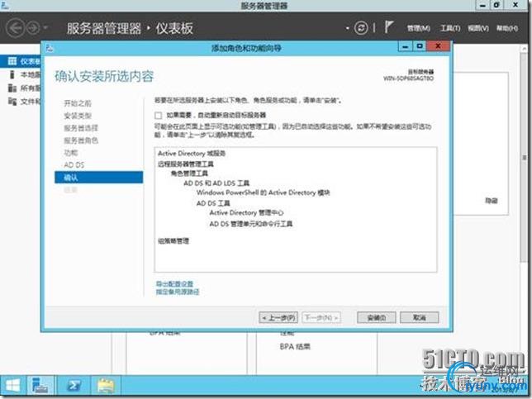Go to 服务器选择 wizard step
This screenshot has width=532, height=399.
[x=81, y=128]
